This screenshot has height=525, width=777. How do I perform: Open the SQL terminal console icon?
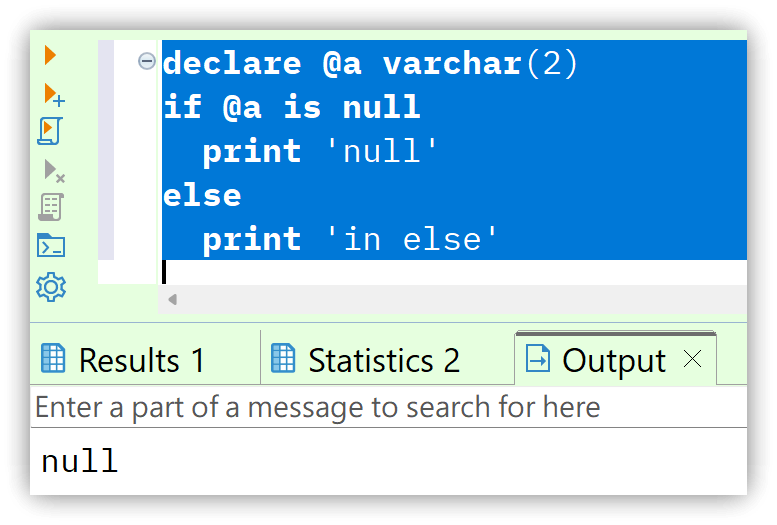(51, 245)
